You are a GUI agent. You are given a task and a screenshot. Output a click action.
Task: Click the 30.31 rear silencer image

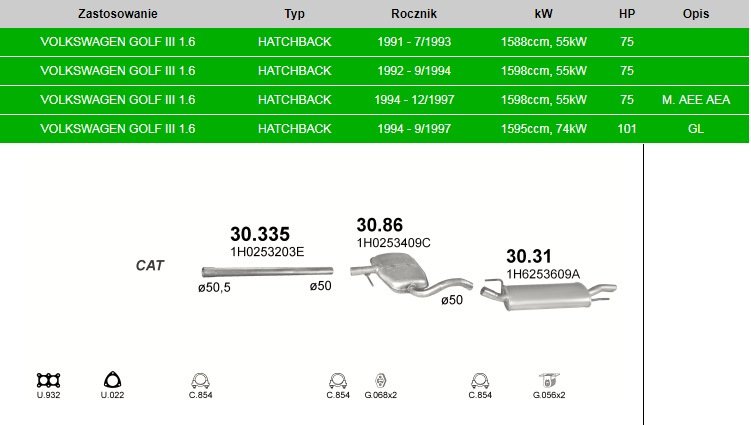(x=549, y=295)
